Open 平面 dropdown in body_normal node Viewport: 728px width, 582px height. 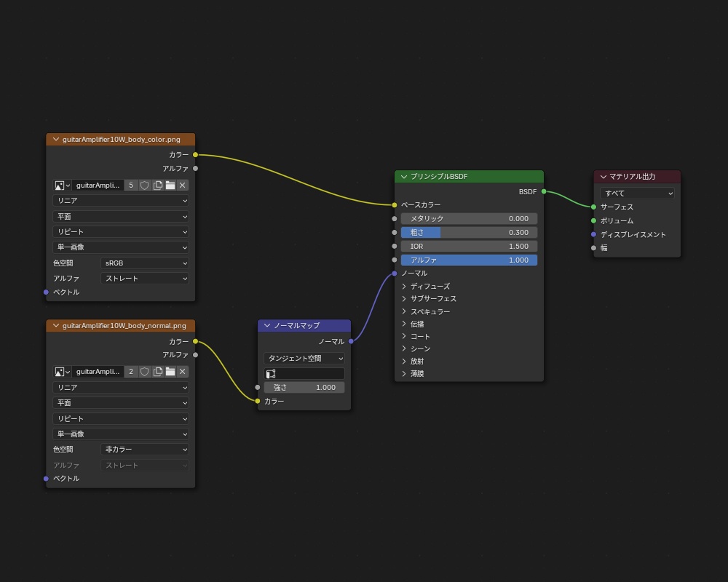coord(121,403)
